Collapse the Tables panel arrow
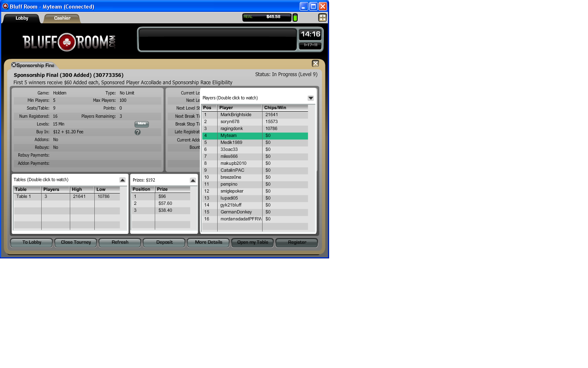588x368 pixels. click(122, 180)
